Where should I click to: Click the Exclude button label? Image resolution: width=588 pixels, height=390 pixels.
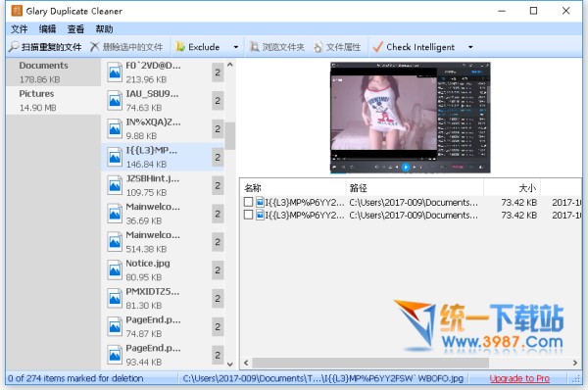(x=204, y=47)
